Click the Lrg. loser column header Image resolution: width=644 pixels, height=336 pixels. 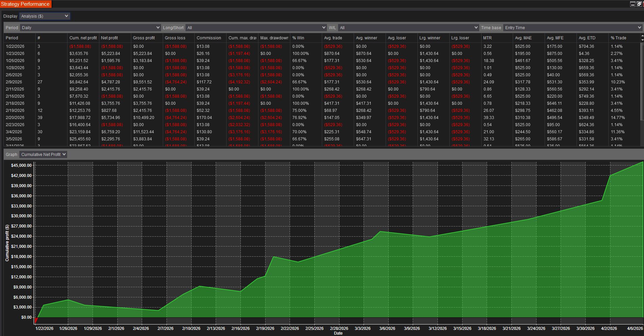[x=466, y=38]
